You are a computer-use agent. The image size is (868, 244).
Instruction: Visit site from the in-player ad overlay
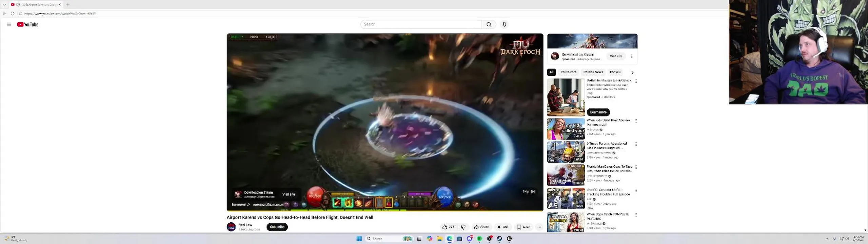(x=289, y=194)
